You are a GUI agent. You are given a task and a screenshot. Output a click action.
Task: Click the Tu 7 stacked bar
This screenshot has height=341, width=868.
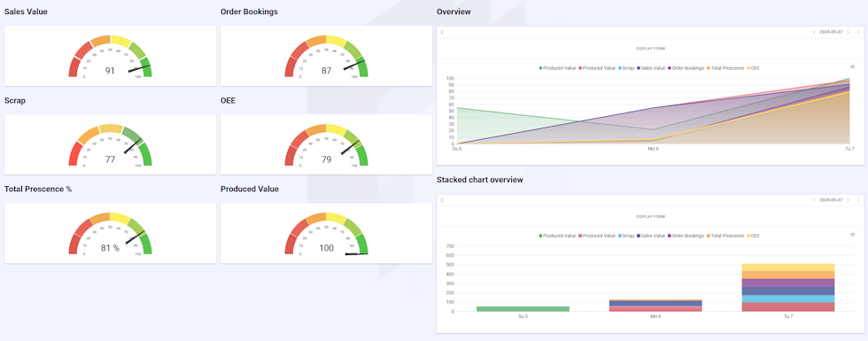coord(788,287)
